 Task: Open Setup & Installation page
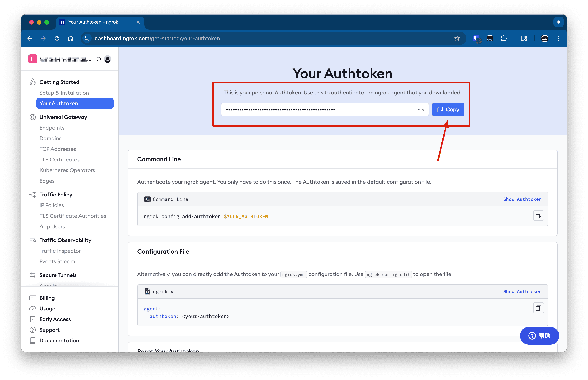[64, 93]
